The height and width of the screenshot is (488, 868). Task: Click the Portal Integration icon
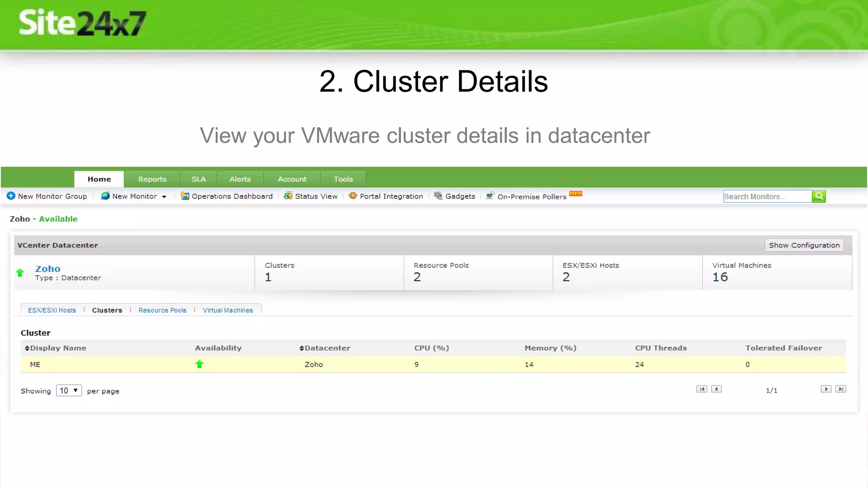coord(353,196)
